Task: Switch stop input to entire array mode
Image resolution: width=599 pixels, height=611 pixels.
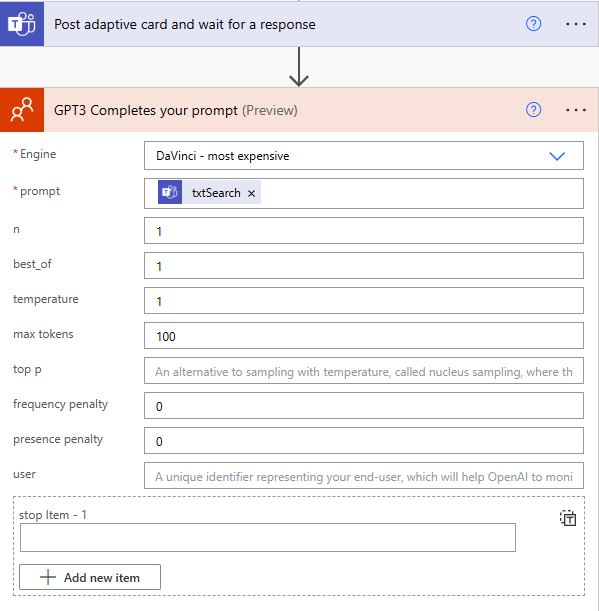Action: (568, 518)
